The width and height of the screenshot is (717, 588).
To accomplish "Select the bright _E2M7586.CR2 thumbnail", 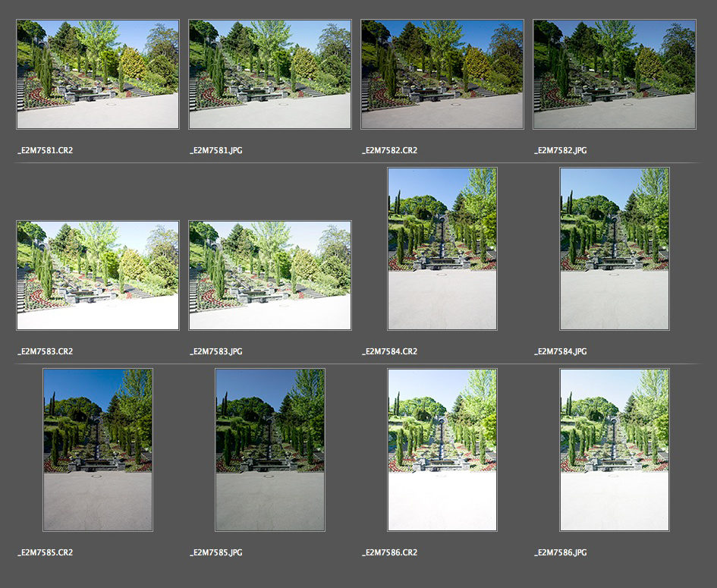I will click(442, 450).
